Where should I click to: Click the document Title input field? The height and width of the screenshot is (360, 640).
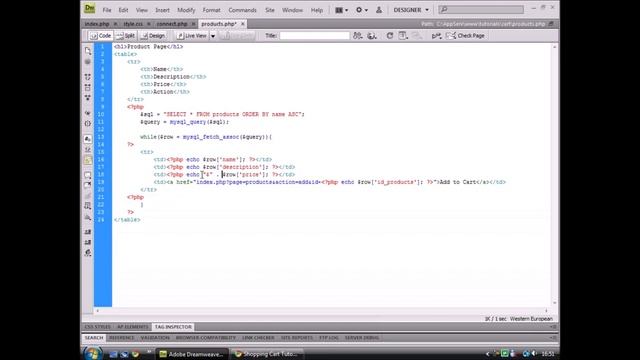tap(314, 36)
